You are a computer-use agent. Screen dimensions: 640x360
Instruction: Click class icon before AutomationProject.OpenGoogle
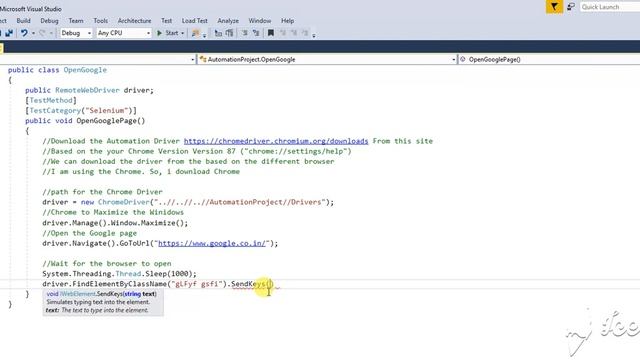click(x=203, y=60)
